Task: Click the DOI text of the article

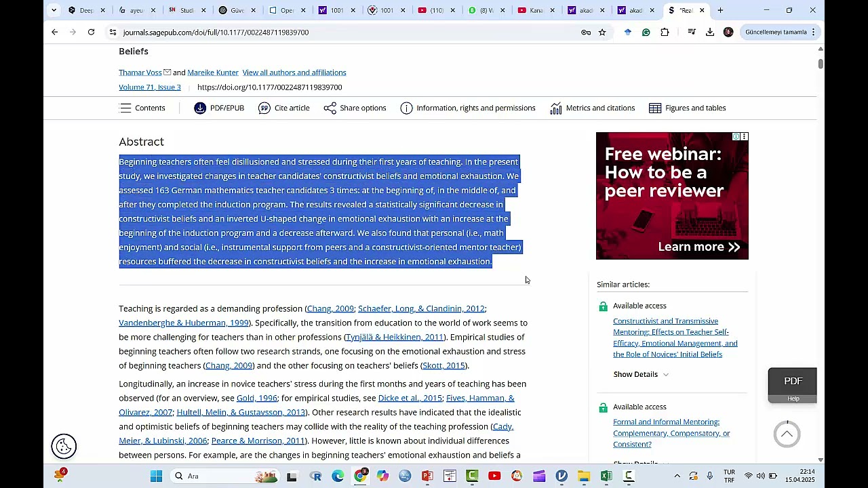Action: click(269, 87)
